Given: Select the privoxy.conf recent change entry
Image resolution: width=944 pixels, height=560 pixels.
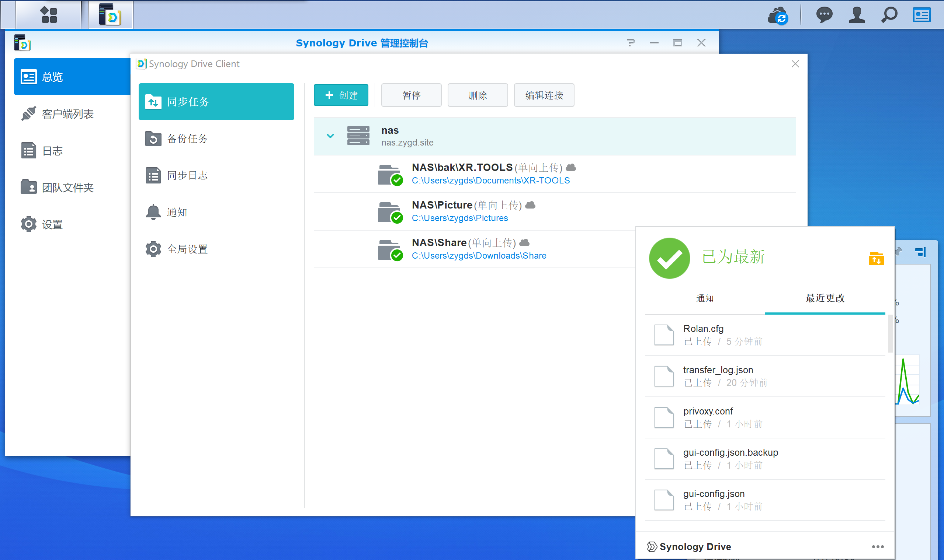Looking at the screenshot, I should 765,417.
